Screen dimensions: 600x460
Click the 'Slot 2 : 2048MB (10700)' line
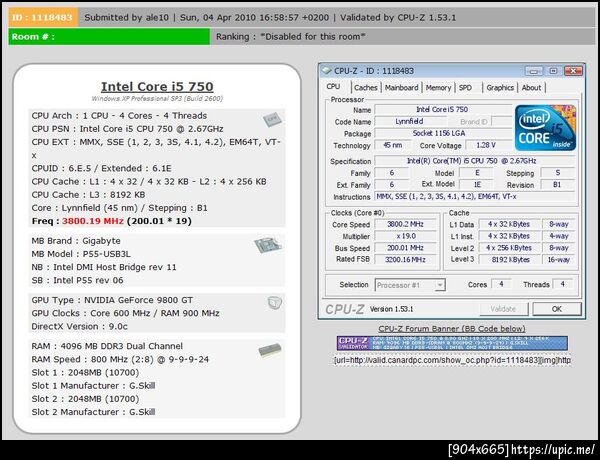click(x=85, y=399)
